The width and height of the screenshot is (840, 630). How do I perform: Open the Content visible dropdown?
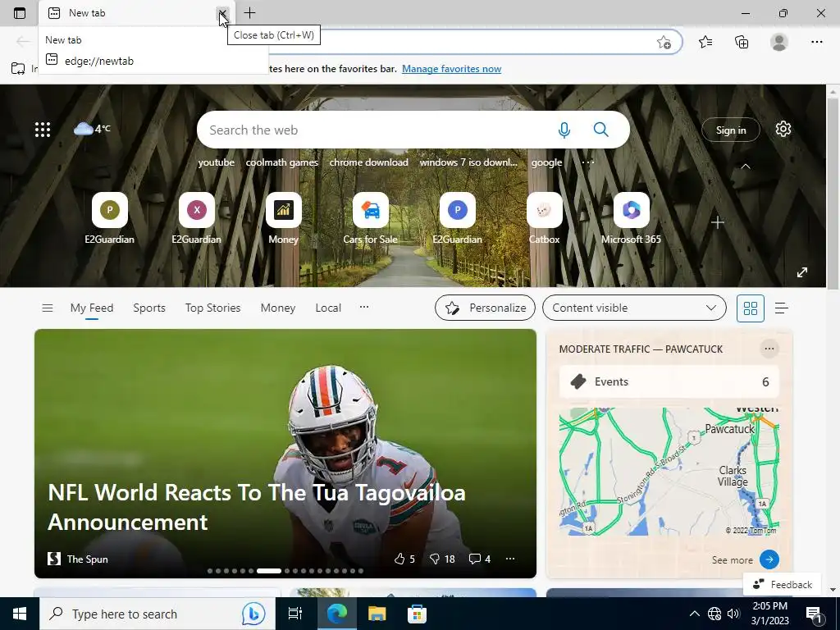coord(634,308)
